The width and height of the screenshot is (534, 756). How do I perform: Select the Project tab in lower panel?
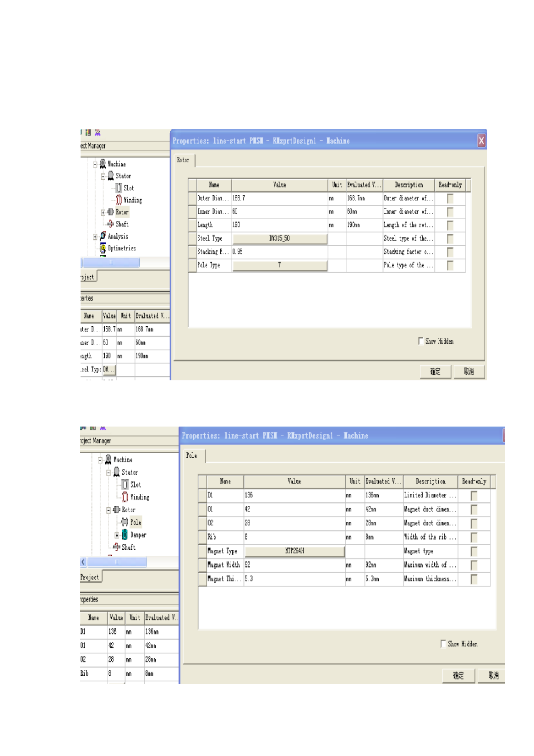(x=90, y=577)
